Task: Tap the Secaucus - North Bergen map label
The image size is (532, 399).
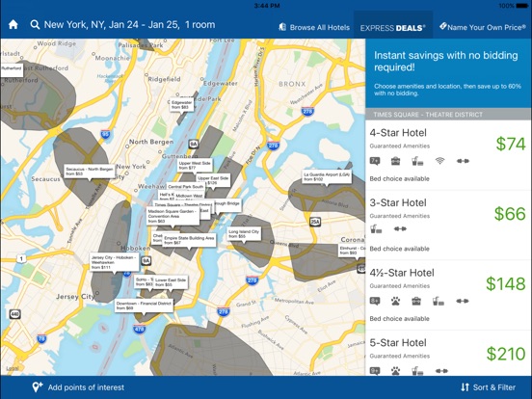Action: coord(90,172)
